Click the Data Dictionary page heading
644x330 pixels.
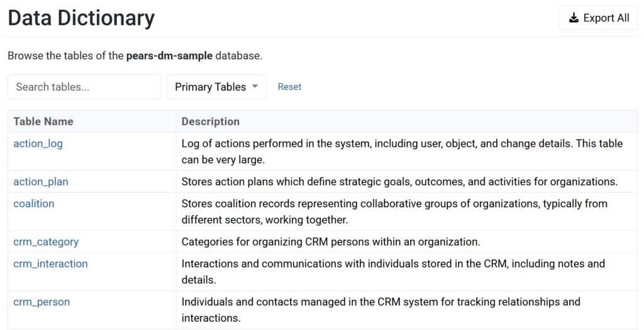point(81,18)
